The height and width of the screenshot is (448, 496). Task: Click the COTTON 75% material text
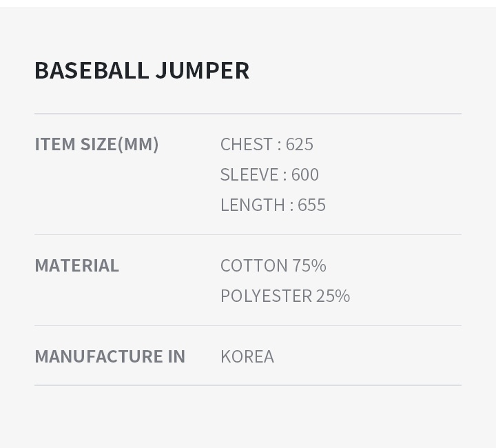click(273, 265)
